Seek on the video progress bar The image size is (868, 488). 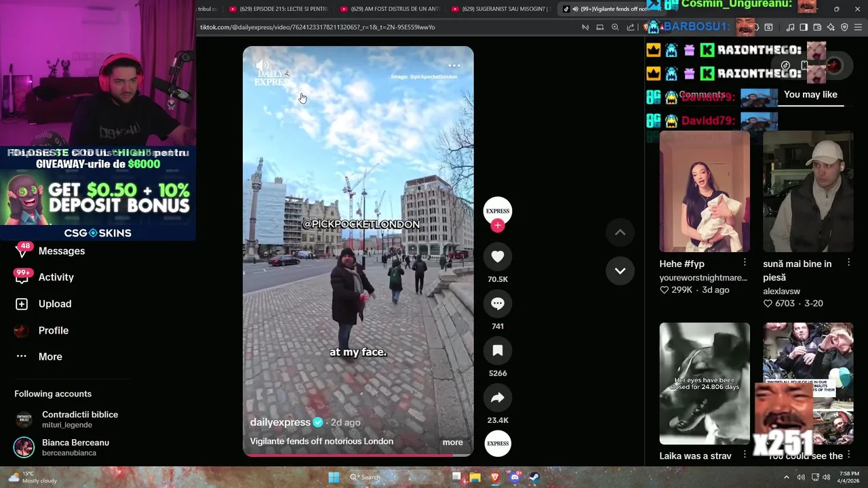pyautogui.click(x=358, y=455)
